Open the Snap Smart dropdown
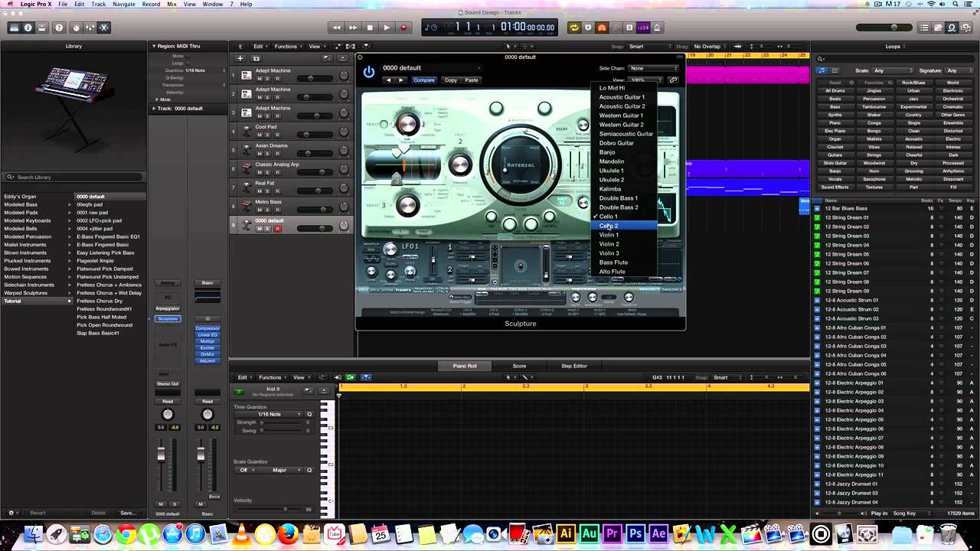 coord(648,46)
